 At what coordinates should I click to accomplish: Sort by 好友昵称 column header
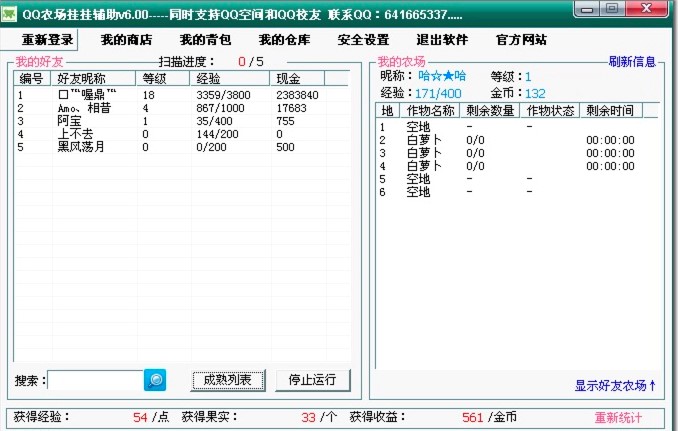pyautogui.click(x=93, y=79)
